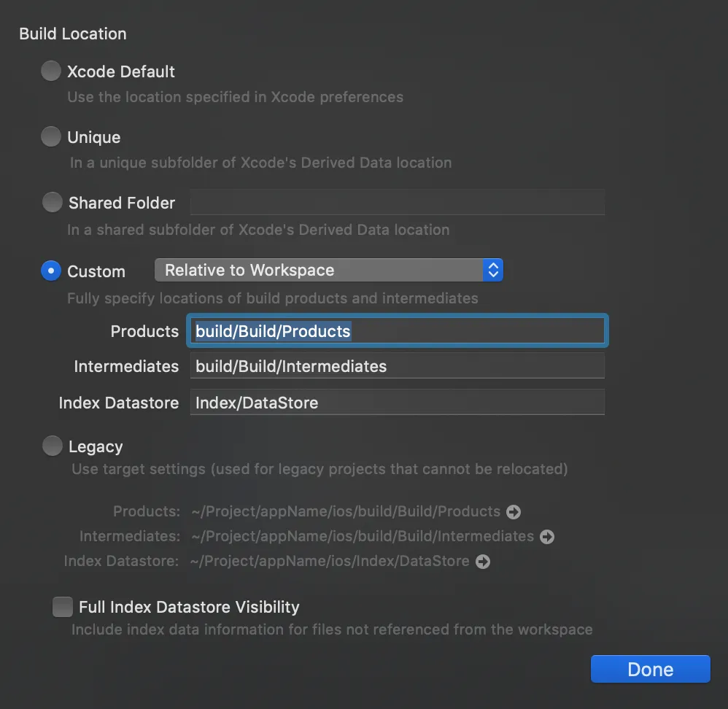This screenshot has width=728, height=709.
Task: Reveal Products path with arrow icon
Action: point(514,512)
